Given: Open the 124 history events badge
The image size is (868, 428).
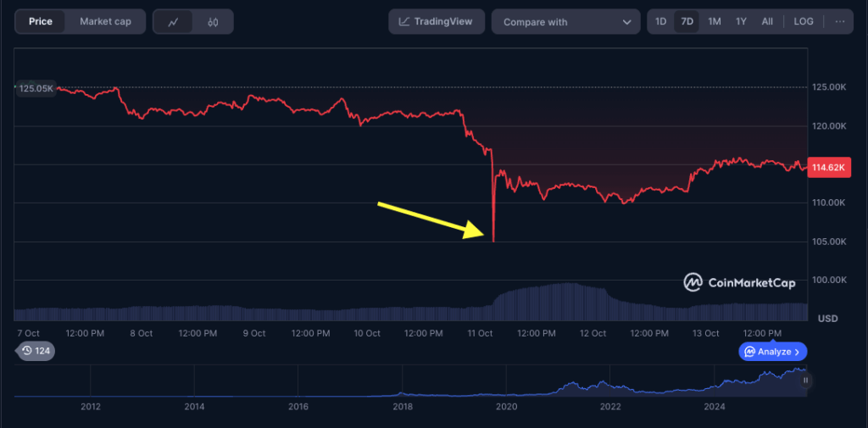Looking at the screenshot, I should click(x=36, y=351).
